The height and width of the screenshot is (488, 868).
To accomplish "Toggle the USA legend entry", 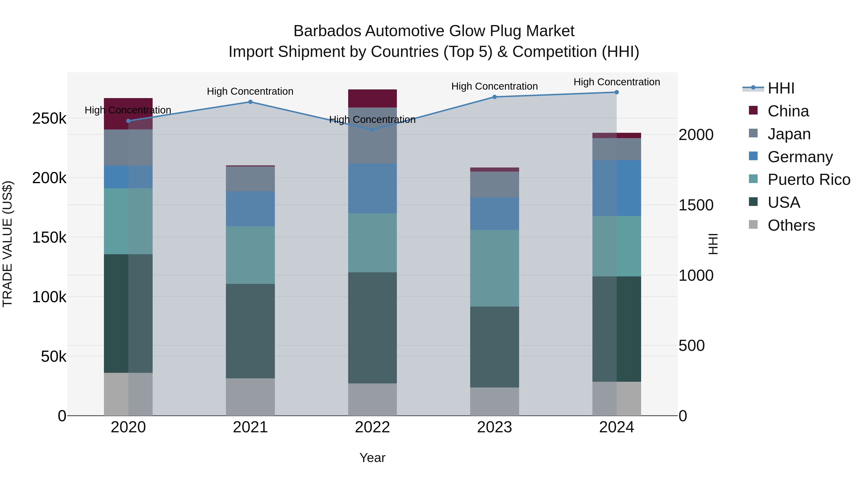I will (x=774, y=202).
